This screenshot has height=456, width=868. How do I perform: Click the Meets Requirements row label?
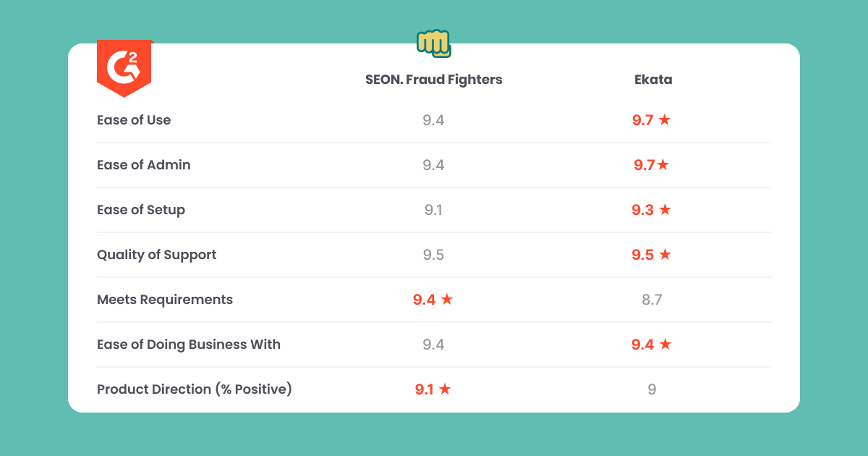pos(165,300)
